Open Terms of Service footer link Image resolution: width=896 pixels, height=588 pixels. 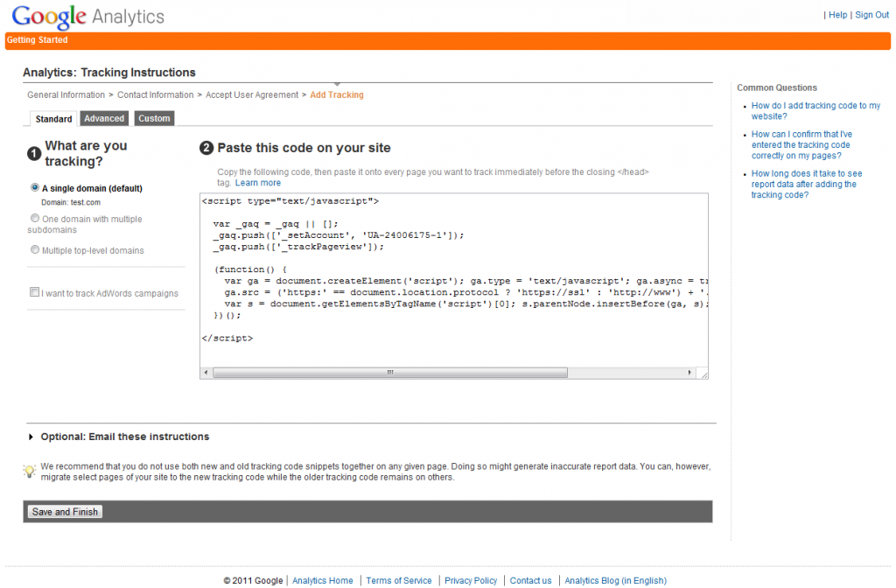(399, 581)
